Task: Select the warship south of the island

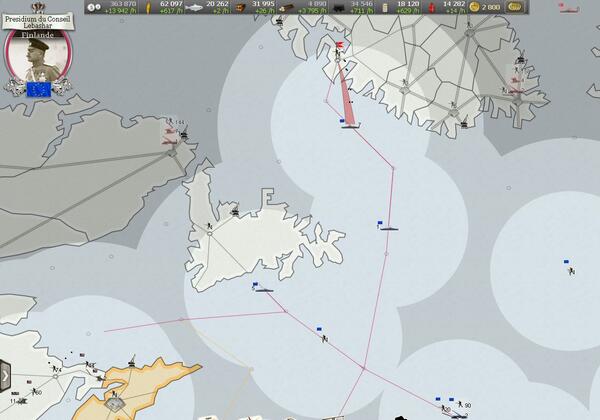Action: [263, 289]
